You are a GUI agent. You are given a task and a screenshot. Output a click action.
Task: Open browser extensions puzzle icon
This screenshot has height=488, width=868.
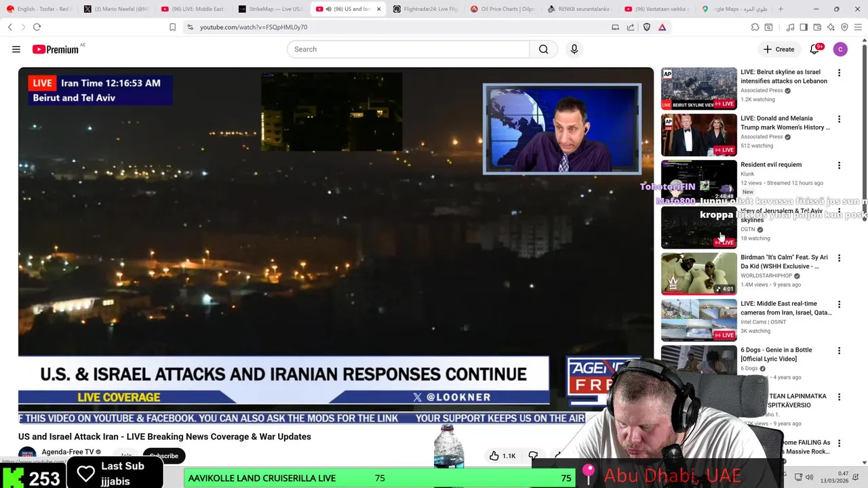tap(755, 27)
